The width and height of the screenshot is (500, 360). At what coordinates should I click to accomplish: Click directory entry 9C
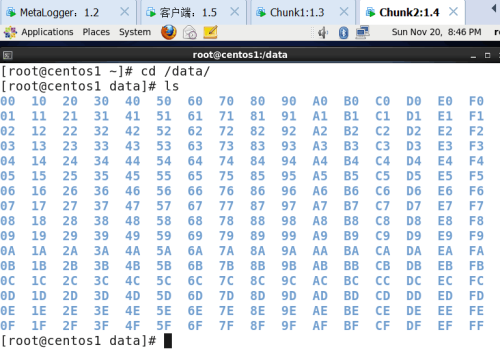289,281
